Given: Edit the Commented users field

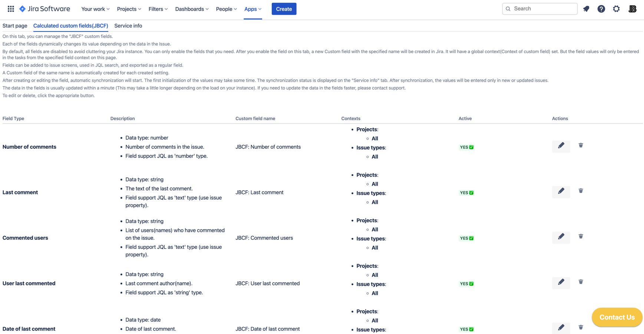Looking at the screenshot, I should 561,237.
